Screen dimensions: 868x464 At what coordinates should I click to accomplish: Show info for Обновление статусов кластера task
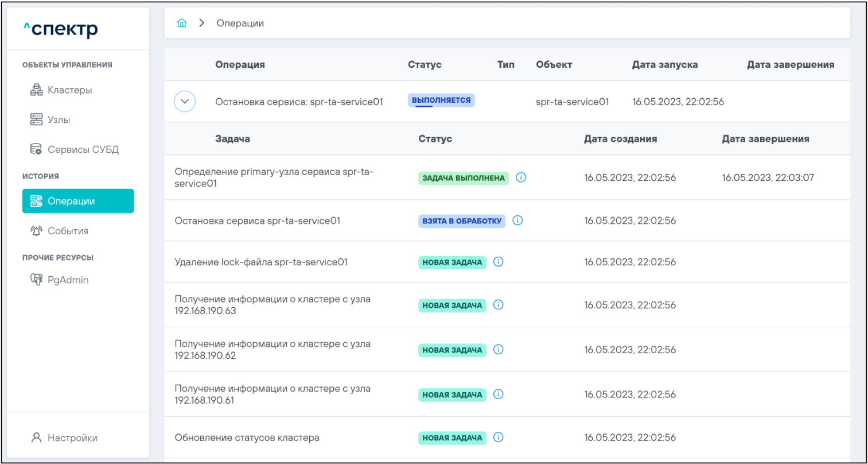[x=499, y=438]
